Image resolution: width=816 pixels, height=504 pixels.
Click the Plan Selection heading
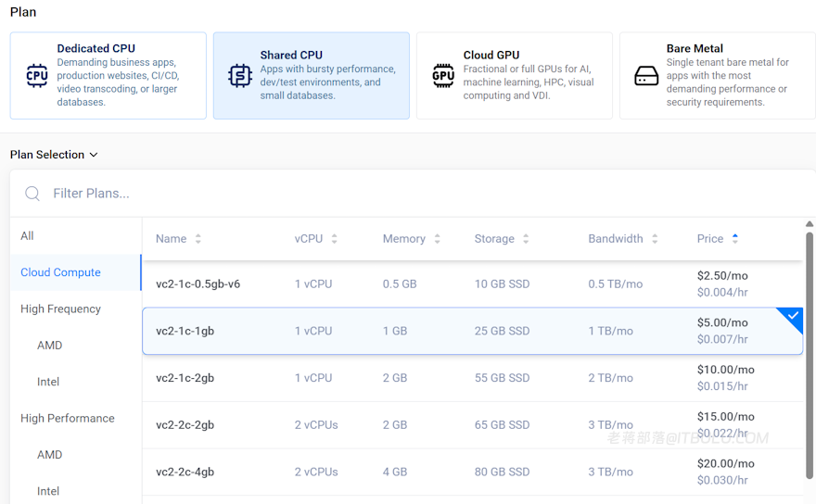(47, 155)
